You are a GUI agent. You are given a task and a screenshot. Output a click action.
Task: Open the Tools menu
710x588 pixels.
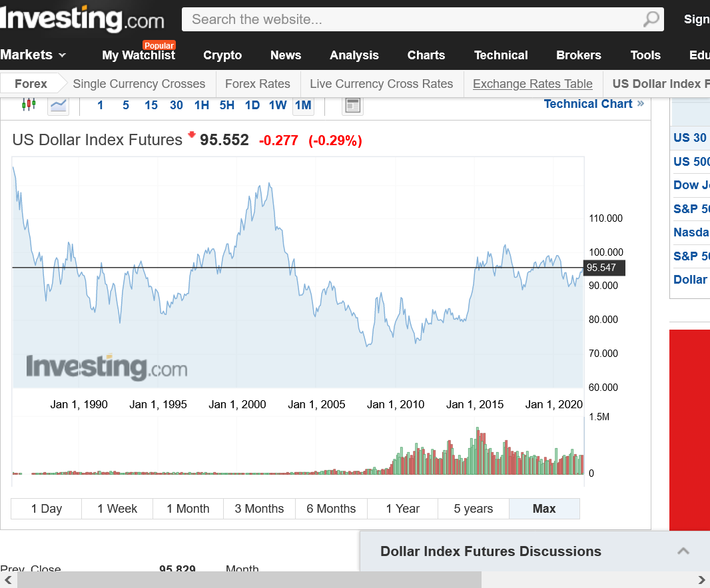point(645,55)
